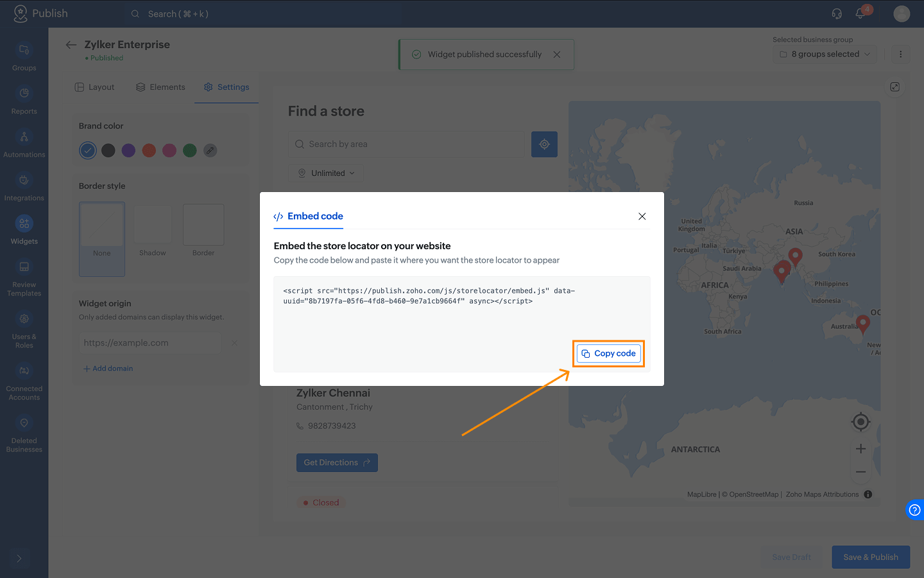Click the Add domain link
The width and height of the screenshot is (924, 578).
pyautogui.click(x=108, y=369)
